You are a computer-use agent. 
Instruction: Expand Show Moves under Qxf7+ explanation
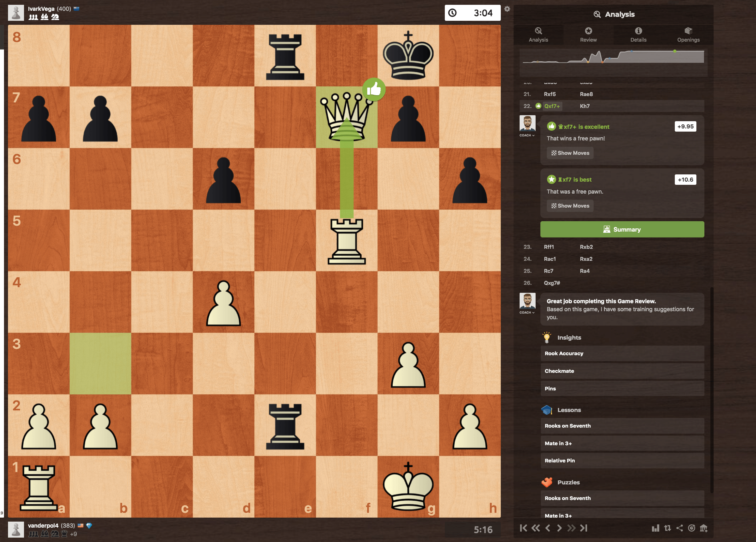(570, 153)
